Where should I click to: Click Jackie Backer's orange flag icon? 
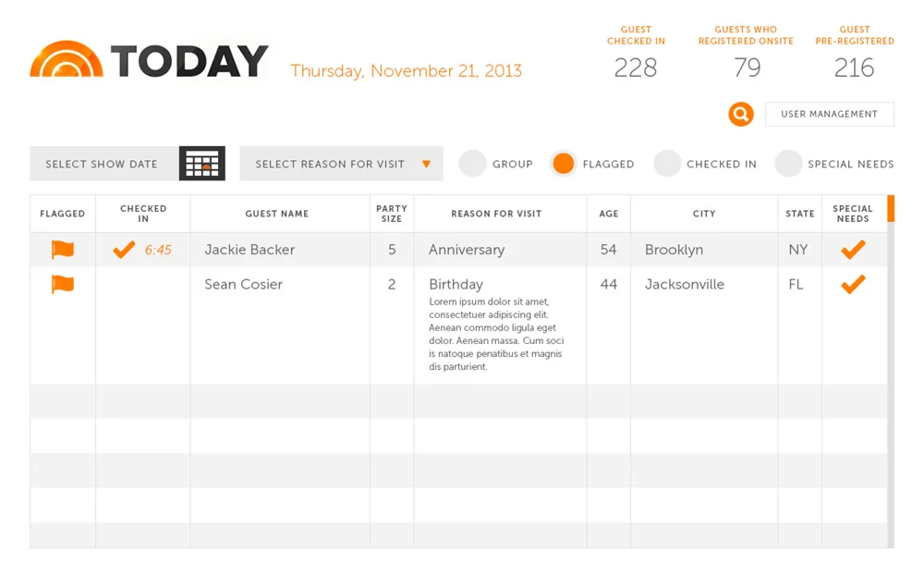click(x=63, y=250)
